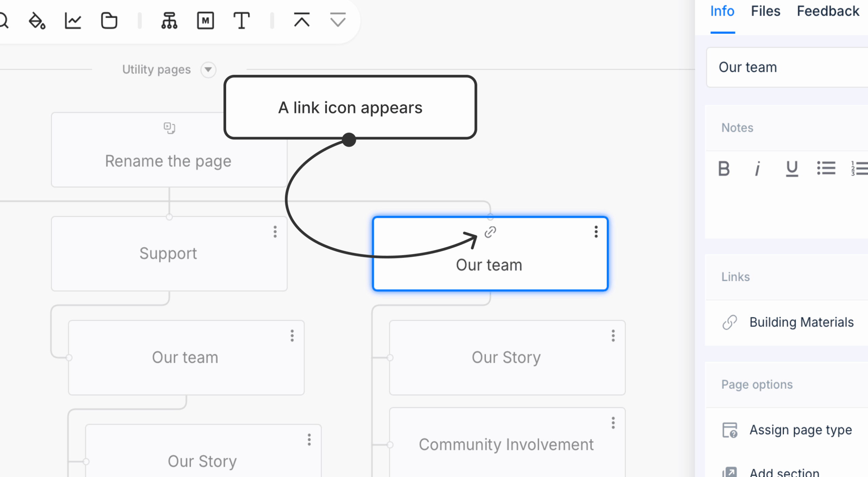The width and height of the screenshot is (868, 477).
Task: Click the sitemap hierarchy icon
Action: click(x=169, y=21)
